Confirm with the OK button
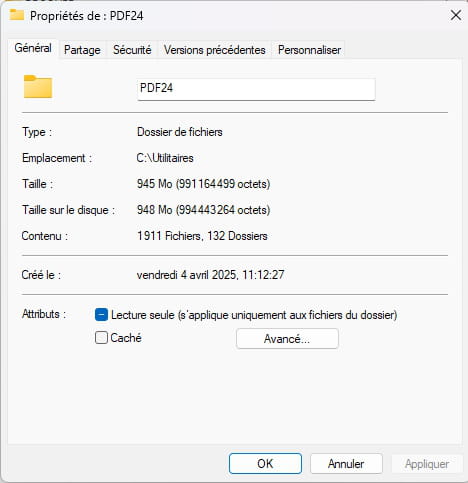 coord(265,463)
